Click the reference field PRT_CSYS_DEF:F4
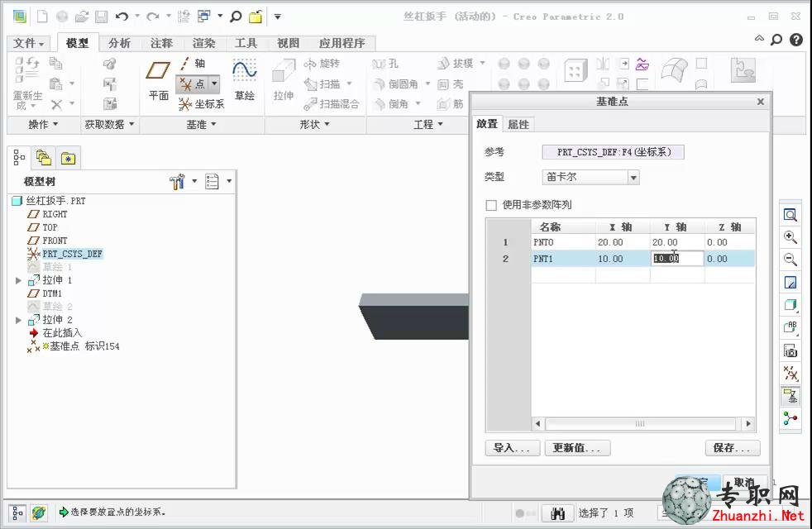Image resolution: width=812 pixels, height=529 pixels. click(x=614, y=152)
